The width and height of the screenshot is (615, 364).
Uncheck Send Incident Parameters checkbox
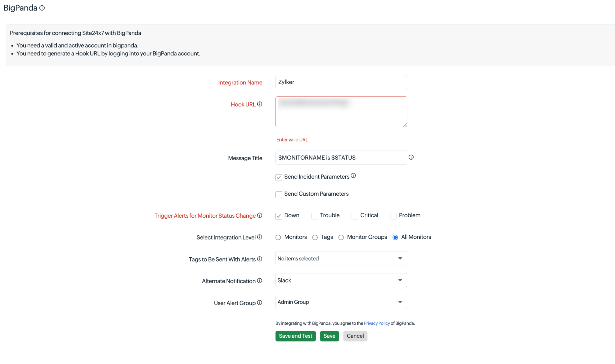tap(279, 177)
